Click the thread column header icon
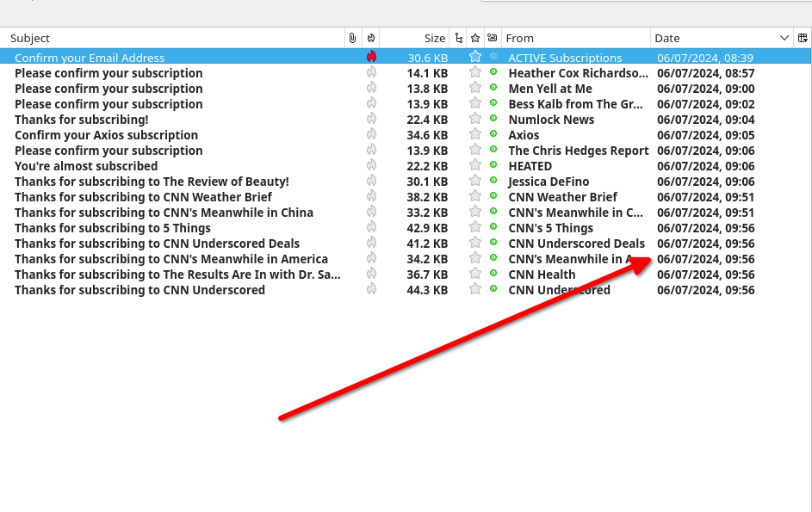Screen dimensions: 812x512 pos(458,38)
